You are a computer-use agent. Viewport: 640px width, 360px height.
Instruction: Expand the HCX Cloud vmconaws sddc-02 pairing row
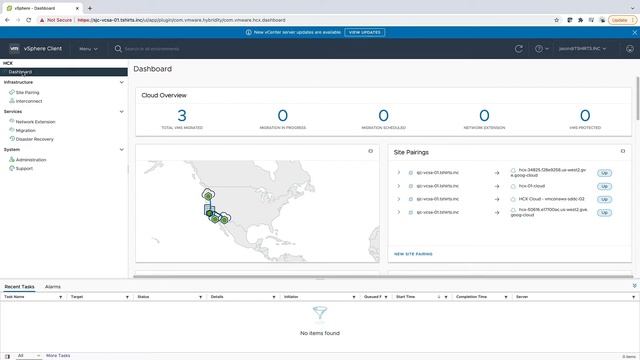399,199
